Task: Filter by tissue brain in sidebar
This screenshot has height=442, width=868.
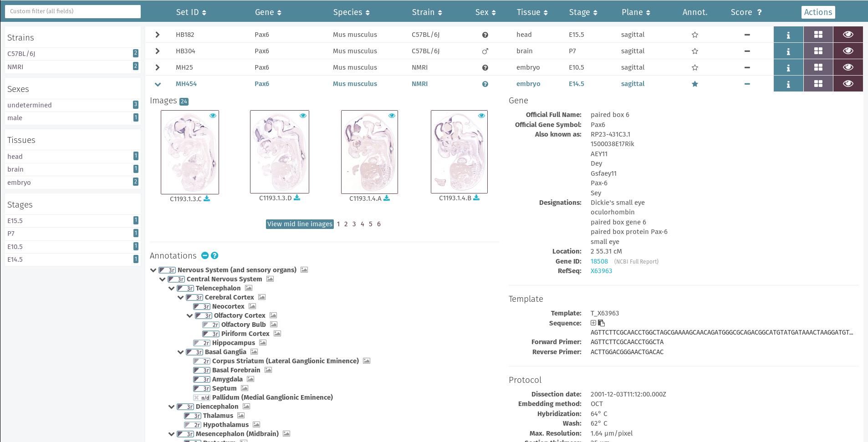Action: pyautogui.click(x=73, y=169)
